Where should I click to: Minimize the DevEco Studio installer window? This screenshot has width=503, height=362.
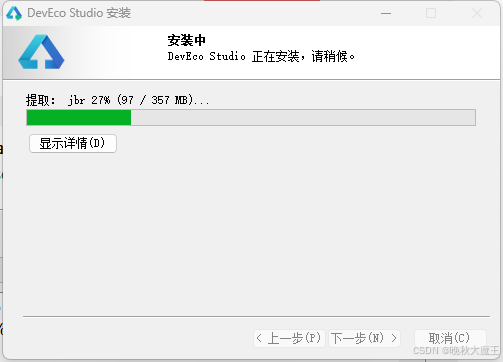click(386, 13)
